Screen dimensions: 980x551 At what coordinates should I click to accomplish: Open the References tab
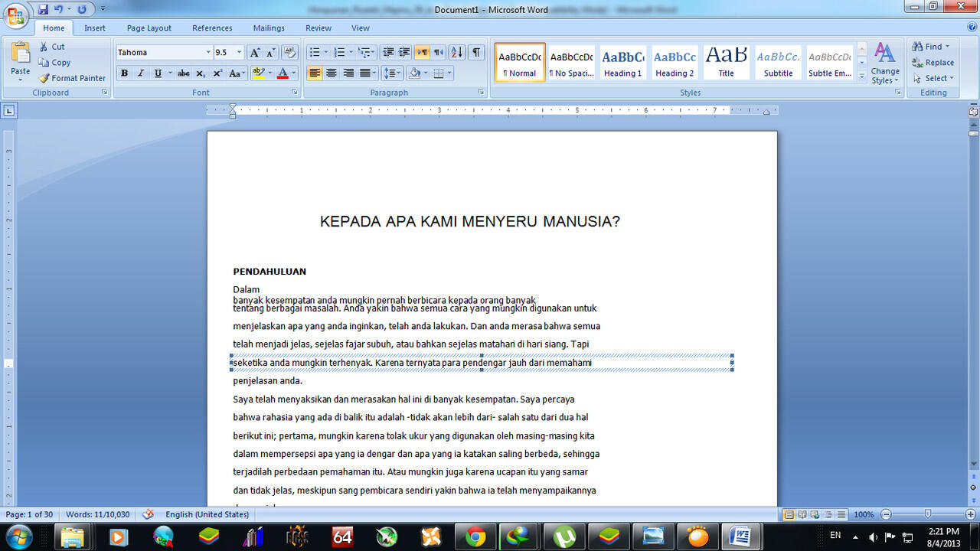(x=212, y=28)
